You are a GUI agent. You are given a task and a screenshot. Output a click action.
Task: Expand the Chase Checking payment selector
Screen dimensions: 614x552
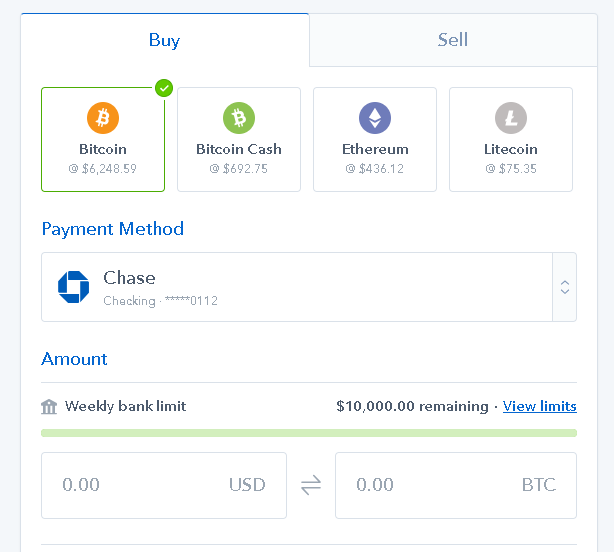pos(309,287)
